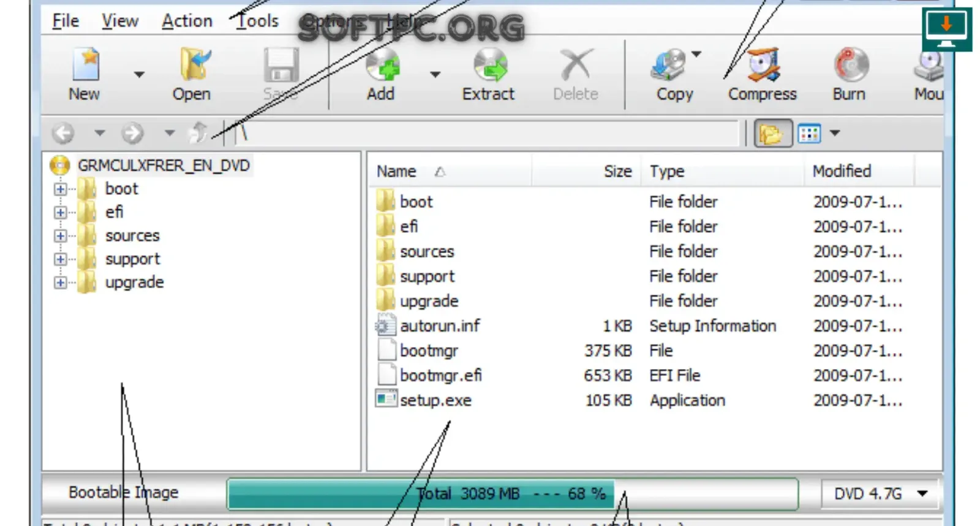Select the upgrade folder in file list
The image size is (980, 526).
[x=429, y=301]
